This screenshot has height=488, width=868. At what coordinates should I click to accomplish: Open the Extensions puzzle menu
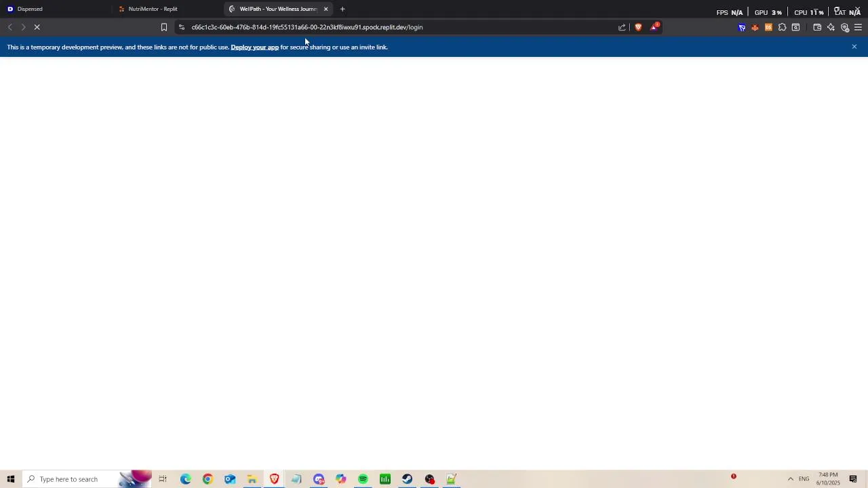[x=782, y=28]
